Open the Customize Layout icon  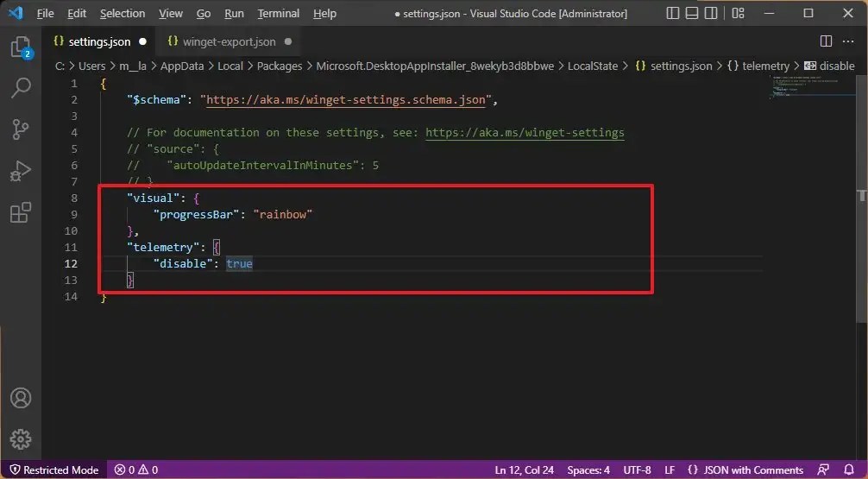(738, 13)
